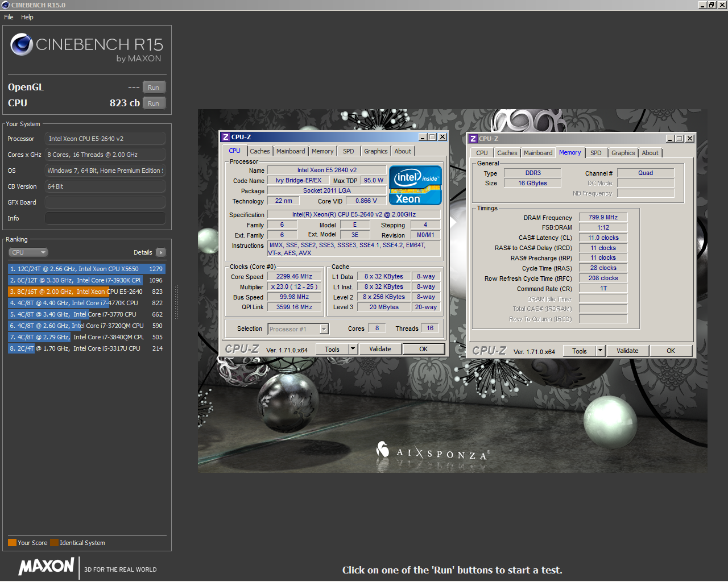The image size is (728, 582).
Task: Click OK in right CPU-Z window
Action: click(671, 351)
